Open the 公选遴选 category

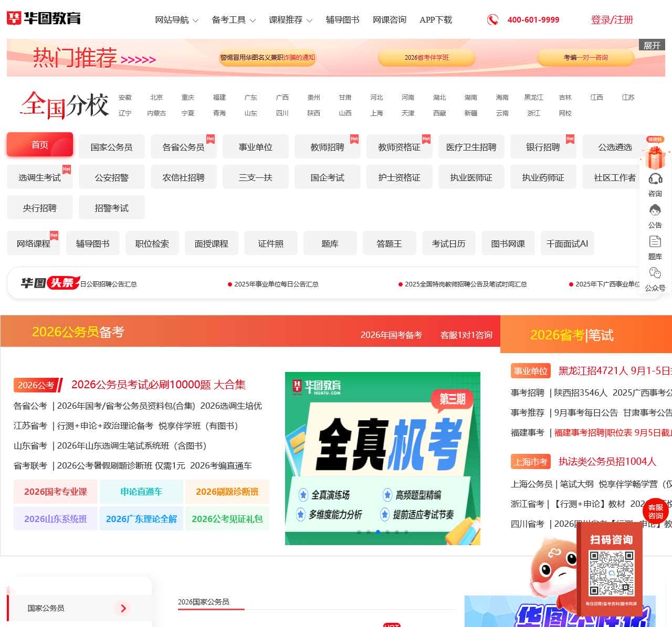point(615,147)
